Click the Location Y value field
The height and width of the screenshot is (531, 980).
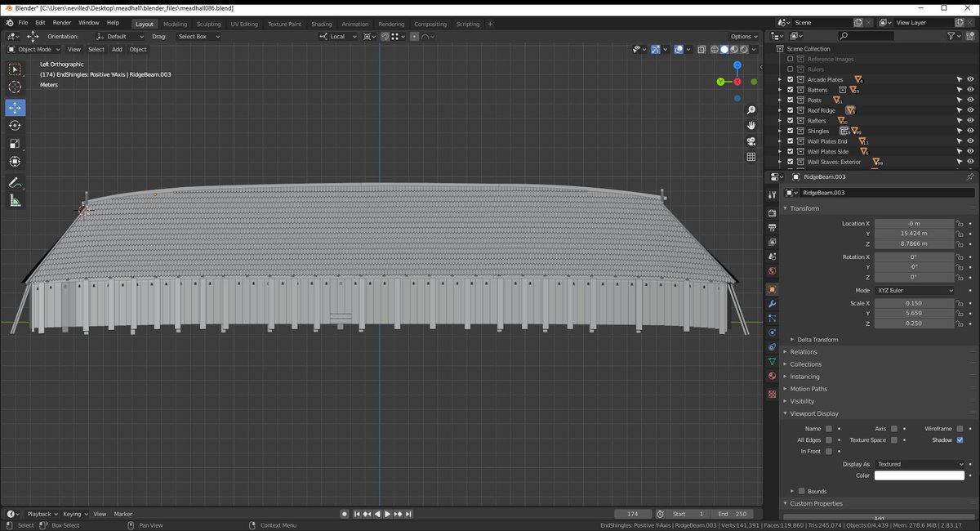point(915,233)
